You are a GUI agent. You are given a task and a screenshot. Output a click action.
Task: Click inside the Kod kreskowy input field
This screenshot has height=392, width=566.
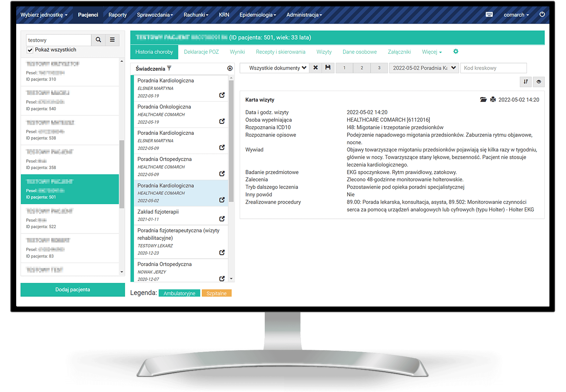tap(493, 68)
